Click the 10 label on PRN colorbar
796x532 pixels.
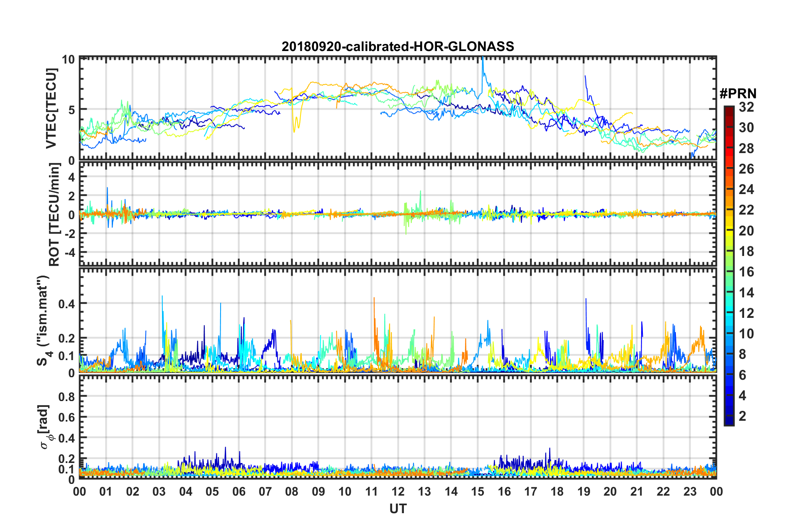tap(747, 334)
